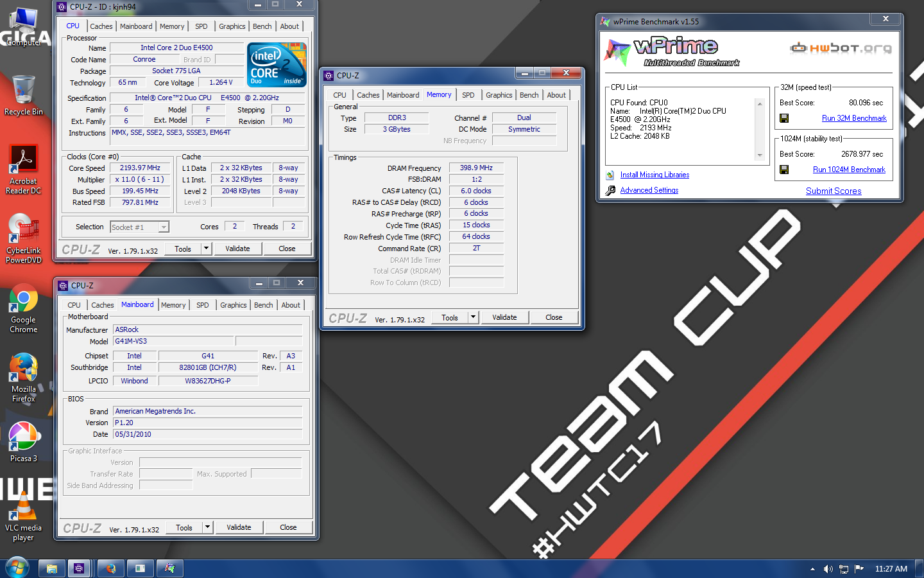The height and width of the screenshot is (578, 924).
Task: Launch Picasa 3 desktop icon
Action: 24,442
